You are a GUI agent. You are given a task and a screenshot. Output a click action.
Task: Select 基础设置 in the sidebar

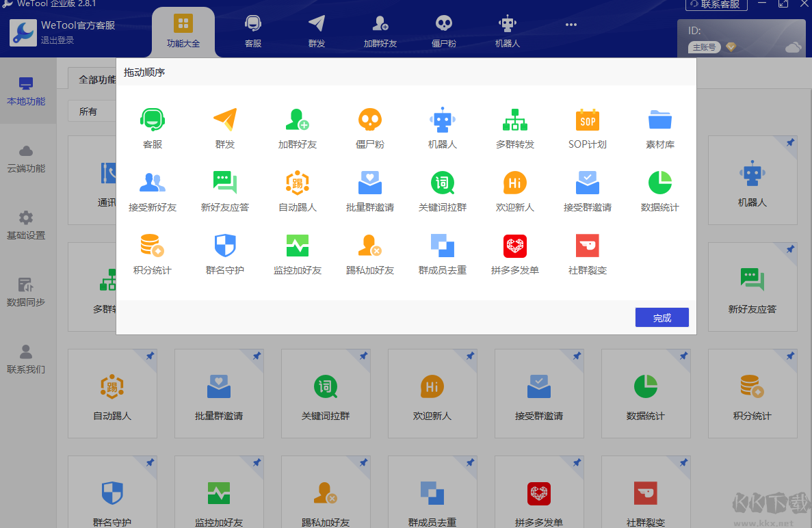(27, 226)
